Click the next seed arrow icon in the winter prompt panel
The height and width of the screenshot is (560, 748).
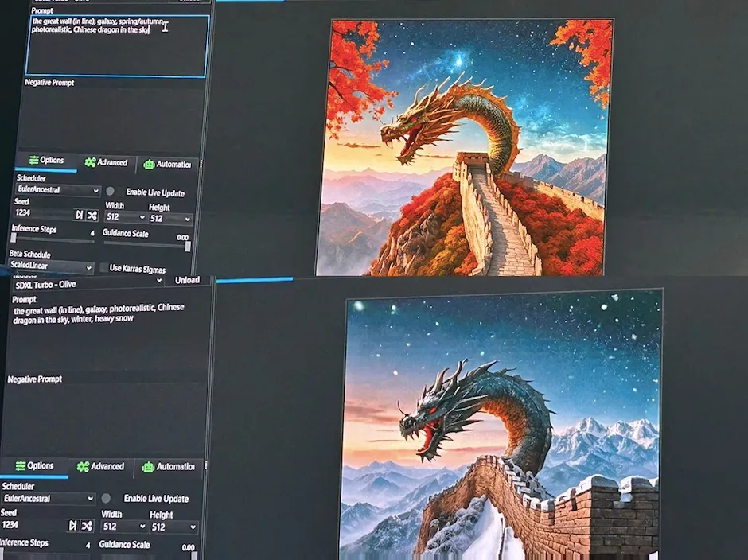(x=72, y=526)
